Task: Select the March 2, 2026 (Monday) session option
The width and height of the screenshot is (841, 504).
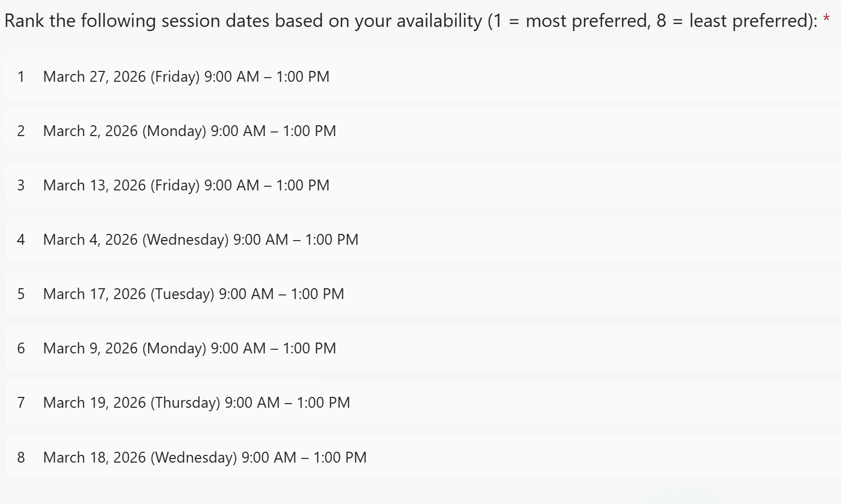Action: point(190,131)
